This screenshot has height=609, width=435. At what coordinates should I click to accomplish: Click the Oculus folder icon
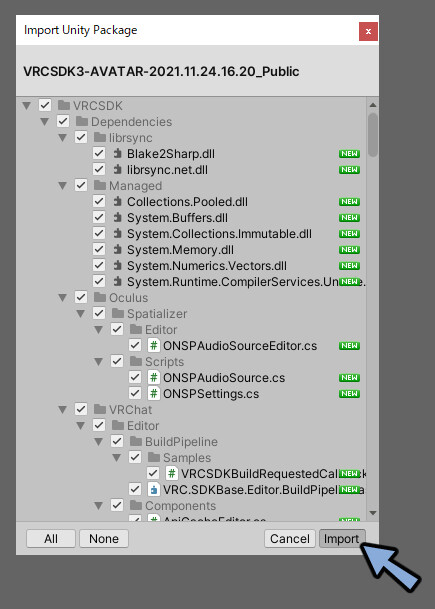[x=100, y=298]
